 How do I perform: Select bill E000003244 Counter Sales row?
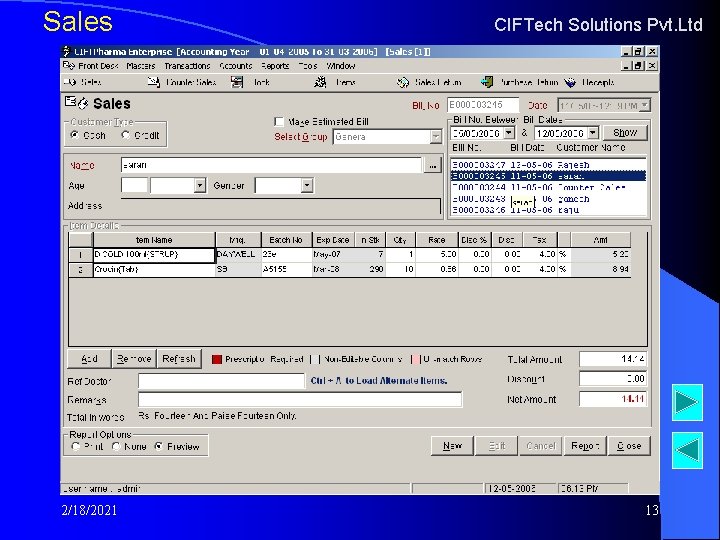548,187
